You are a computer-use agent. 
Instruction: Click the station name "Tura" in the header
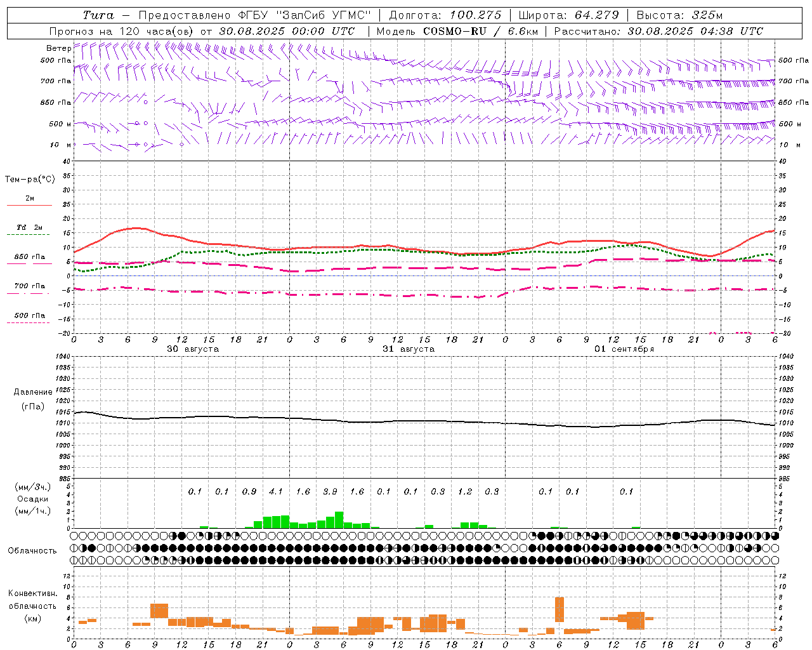[x=98, y=15]
